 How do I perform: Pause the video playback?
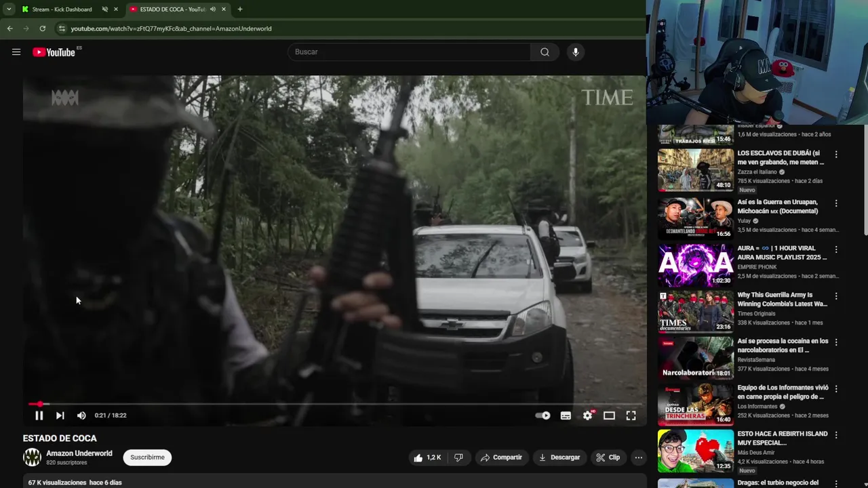pyautogui.click(x=39, y=415)
